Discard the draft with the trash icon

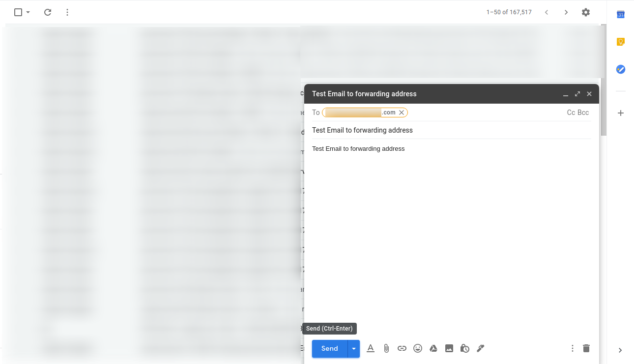click(586, 348)
